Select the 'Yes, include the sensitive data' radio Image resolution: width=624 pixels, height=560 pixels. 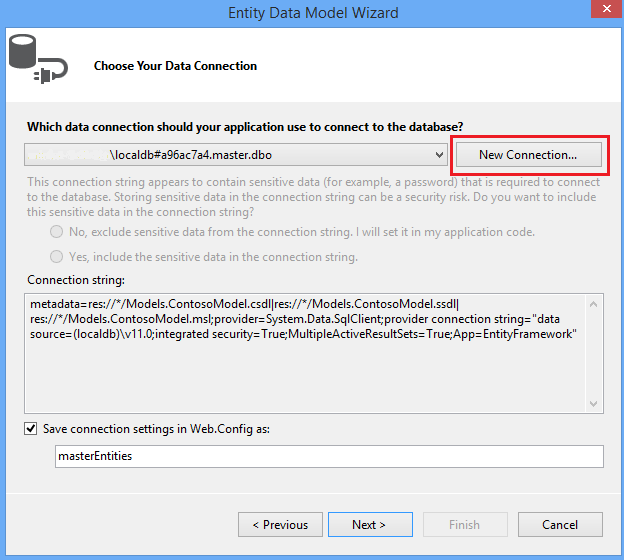[57, 257]
